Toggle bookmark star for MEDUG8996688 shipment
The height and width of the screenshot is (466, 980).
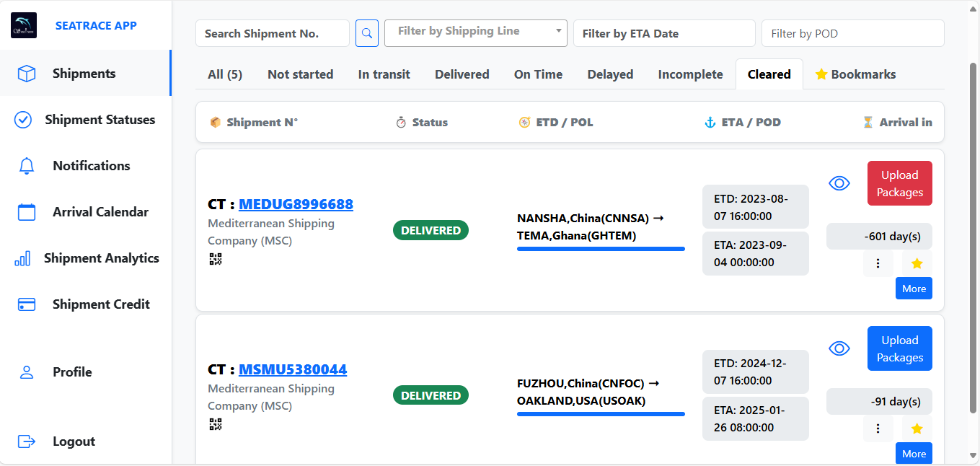coord(917,263)
